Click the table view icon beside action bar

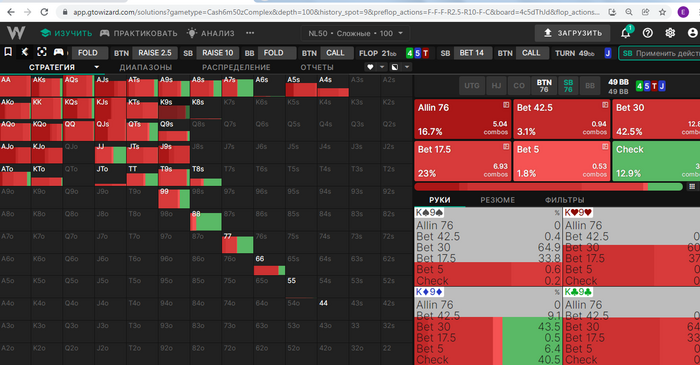pyautogui.click(x=692, y=187)
